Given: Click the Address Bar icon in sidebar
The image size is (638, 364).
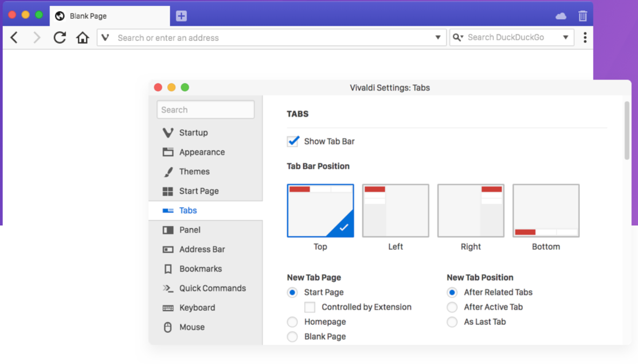Looking at the screenshot, I should (x=168, y=250).
